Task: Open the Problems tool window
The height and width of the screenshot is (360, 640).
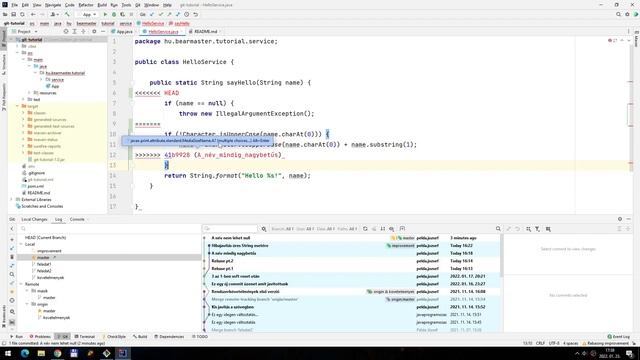Action: 40,337
